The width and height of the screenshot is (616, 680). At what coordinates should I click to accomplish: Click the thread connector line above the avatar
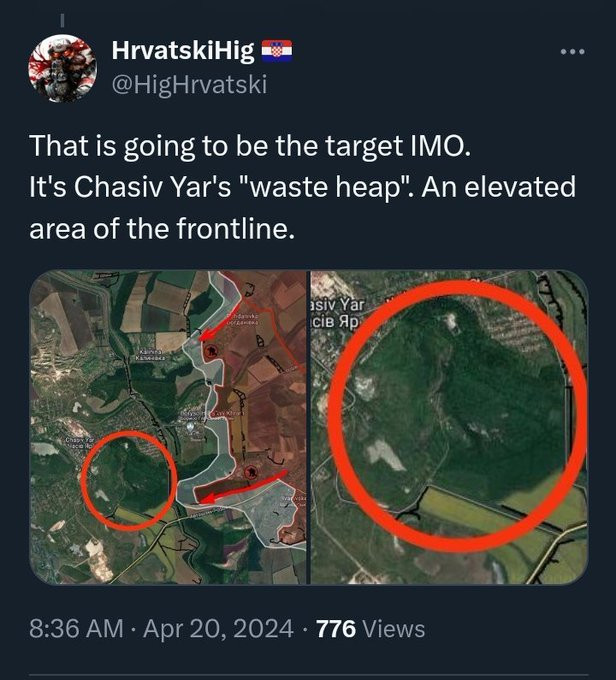coord(62,18)
